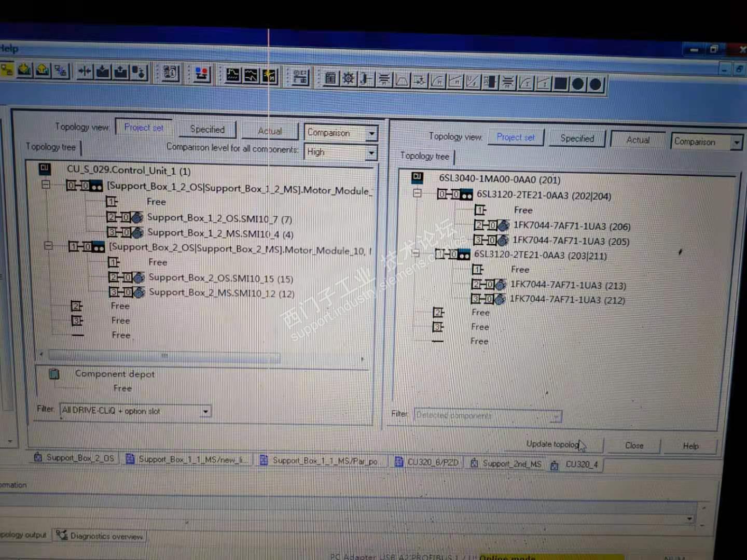Click the dark box upload arrow icon
This screenshot has height=560, width=747.
[x=121, y=72]
